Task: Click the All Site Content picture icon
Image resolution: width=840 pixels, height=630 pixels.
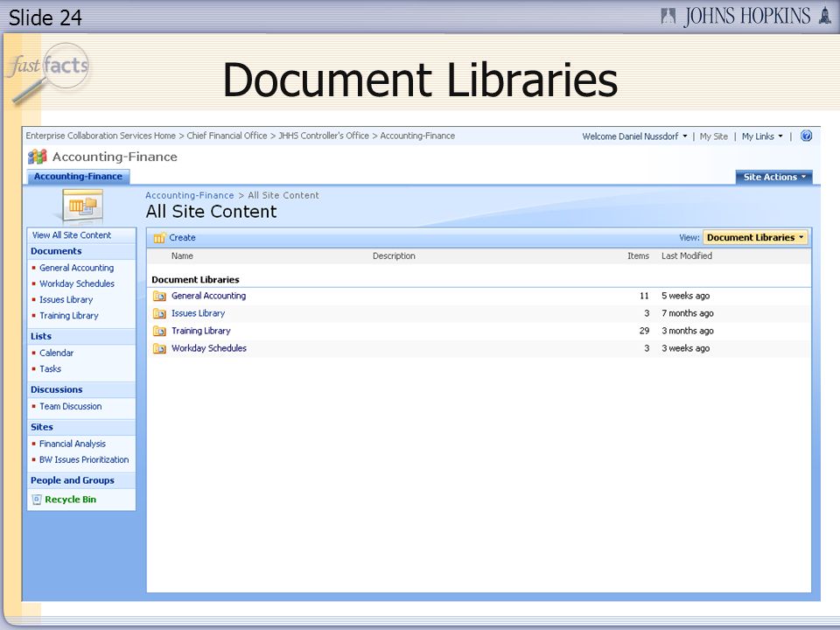Action: pyautogui.click(x=82, y=205)
